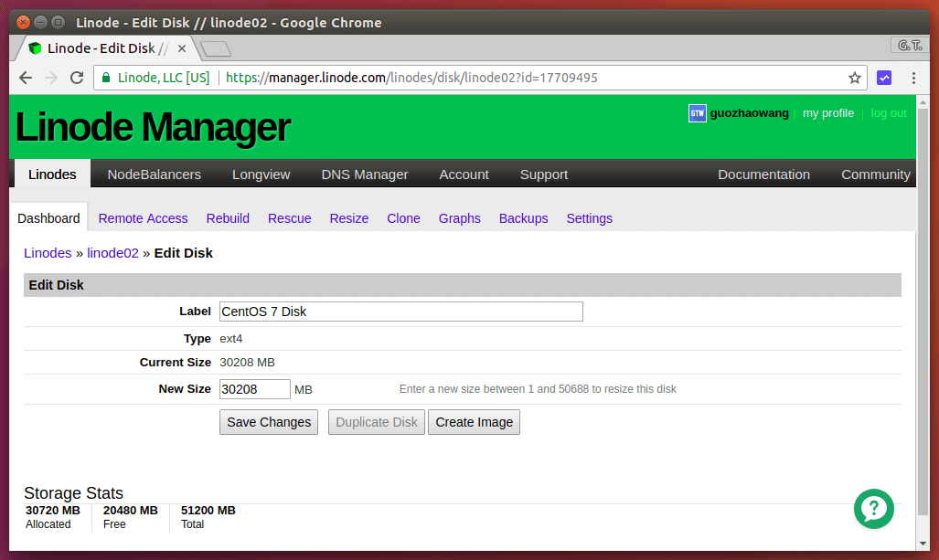Click the log out link
The height and width of the screenshot is (560, 939).
(x=889, y=113)
